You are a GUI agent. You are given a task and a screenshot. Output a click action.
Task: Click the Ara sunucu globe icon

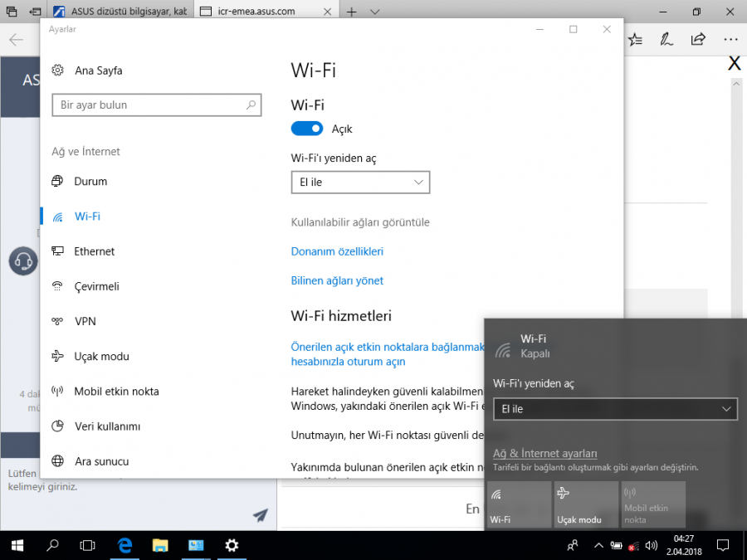[x=58, y=461]
